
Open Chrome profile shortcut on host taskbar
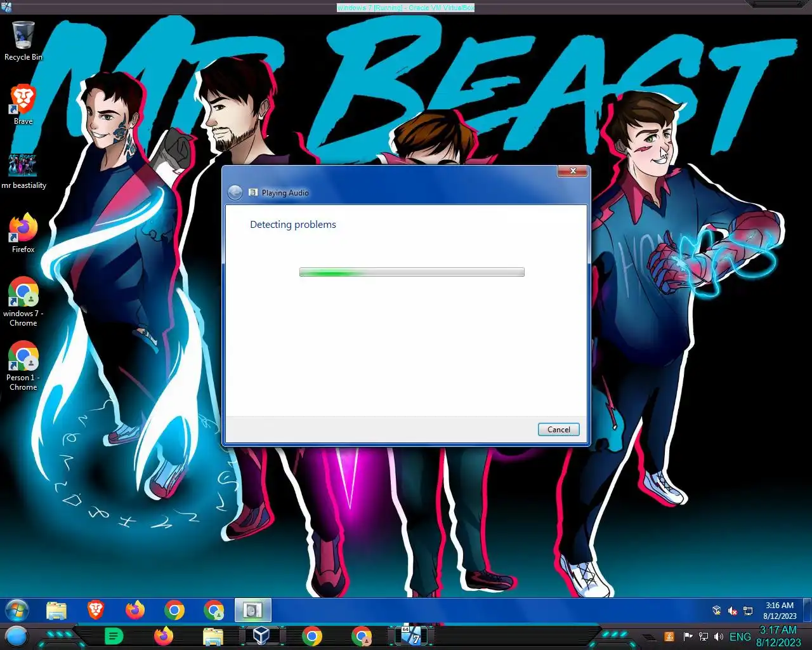[x=362, y=636]
